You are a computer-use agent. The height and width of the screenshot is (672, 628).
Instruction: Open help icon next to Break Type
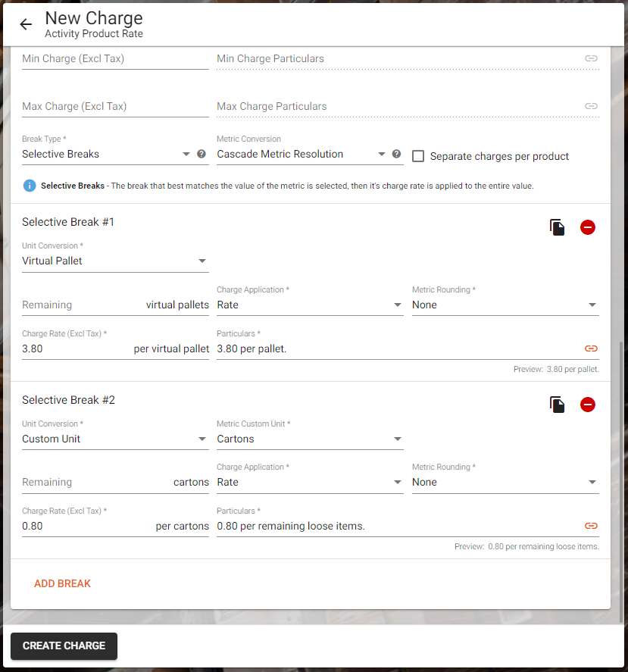tap(202, 154)
